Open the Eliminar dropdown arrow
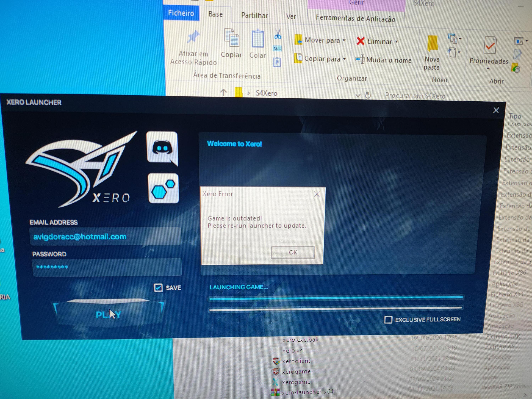 tap(396, 42)
